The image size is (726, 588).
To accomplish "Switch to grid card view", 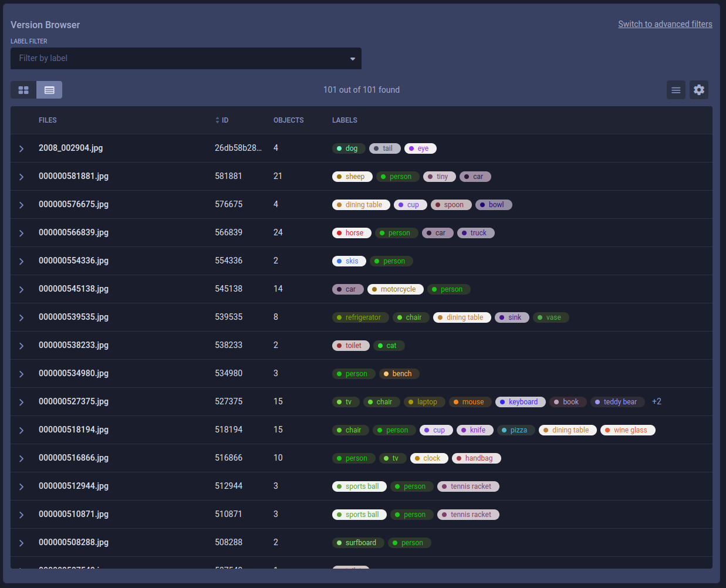I will point(23,90).
